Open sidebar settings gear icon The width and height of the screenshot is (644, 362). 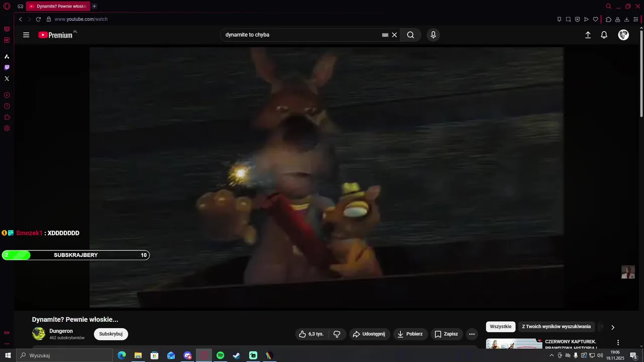pyautogui.click(x=7, y=128)
